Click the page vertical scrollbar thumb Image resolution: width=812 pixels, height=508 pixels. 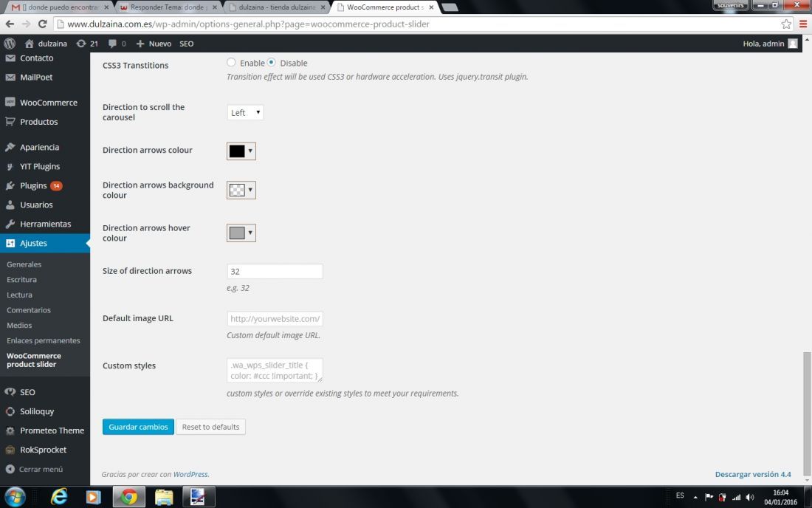tap(807, 413)
